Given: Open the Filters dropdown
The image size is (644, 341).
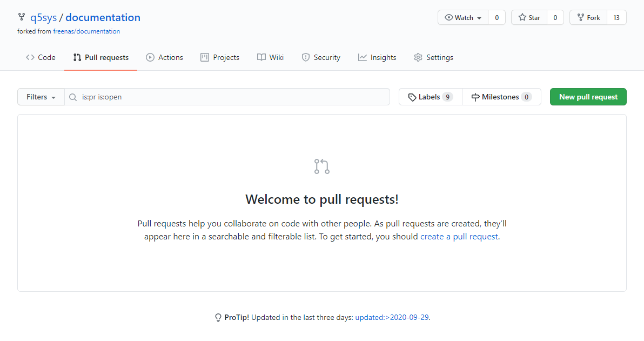Looking at the screenshot, I should (41, 97).
